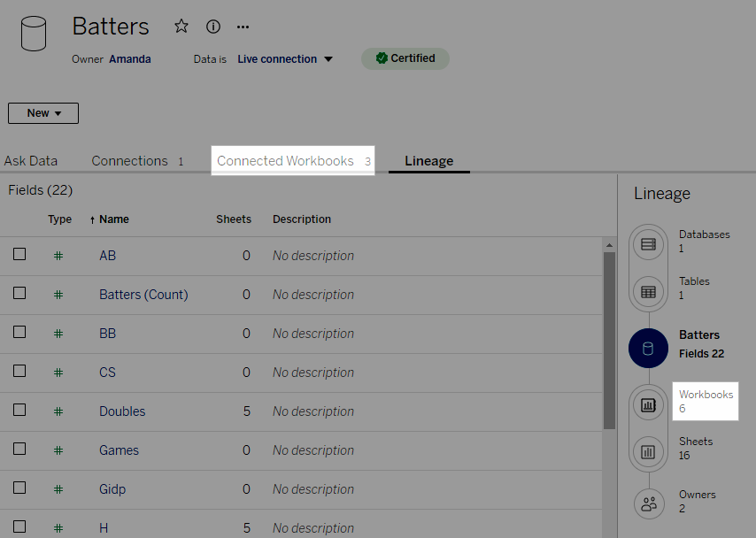Tick the checkbox next to Doubles
Viewport: 756px width, 538px height.
pos(19,411)
